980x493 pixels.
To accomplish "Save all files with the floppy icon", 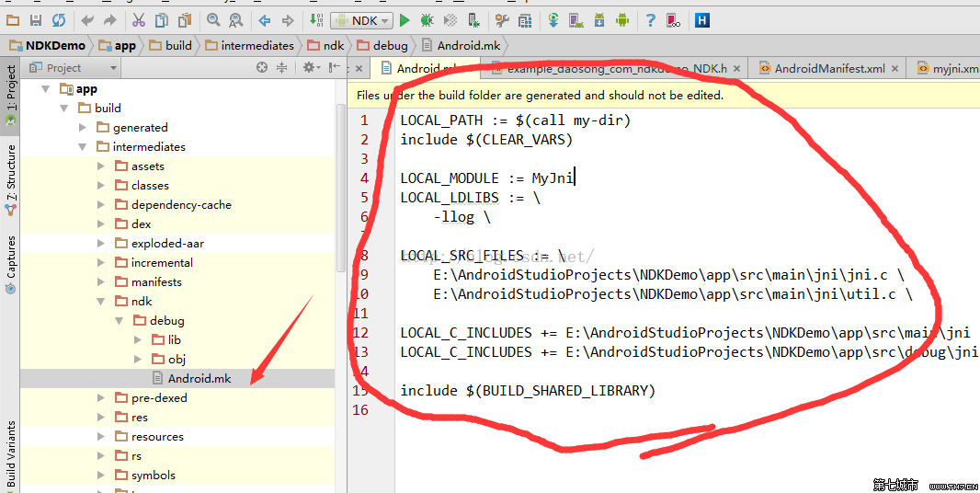I will coord(36,20).
